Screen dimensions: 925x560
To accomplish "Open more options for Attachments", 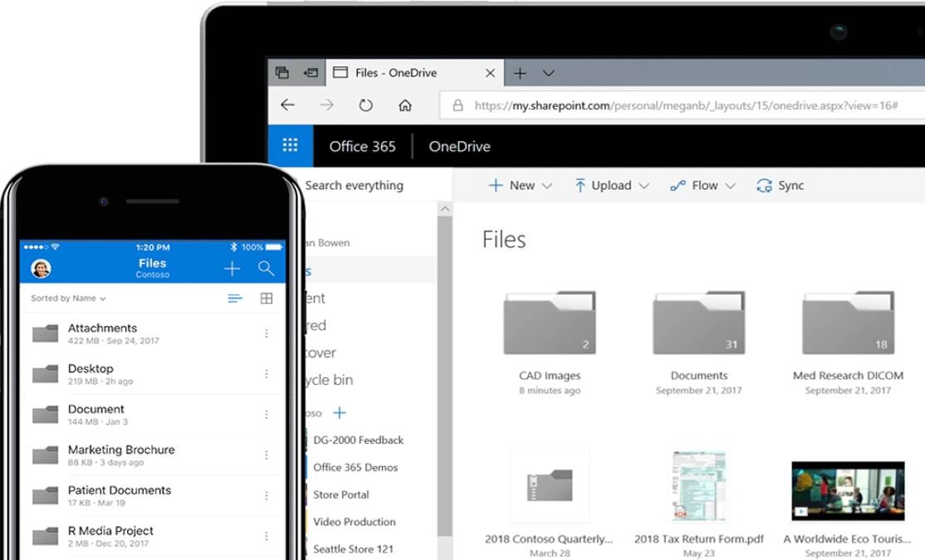I will (267, 333).
